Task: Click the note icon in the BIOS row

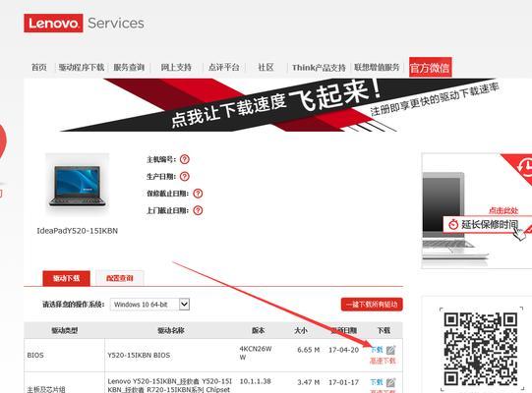Action: pos(390,350)
